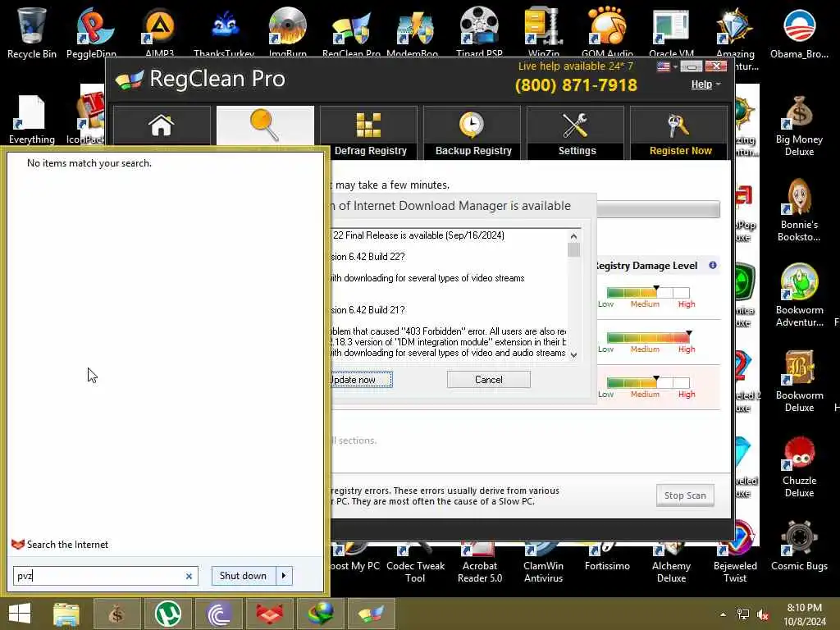Open Cosmic Bugs desktop shortcut

point(799,546)
